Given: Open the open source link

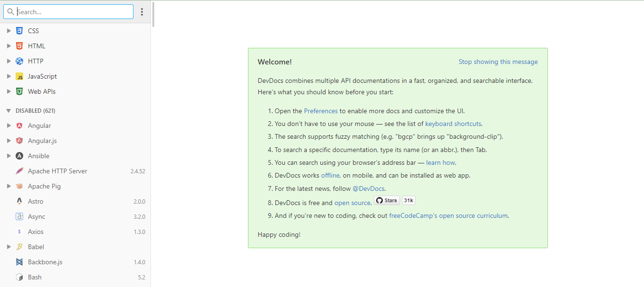Looking at the screenshot, I should [353, 203].
